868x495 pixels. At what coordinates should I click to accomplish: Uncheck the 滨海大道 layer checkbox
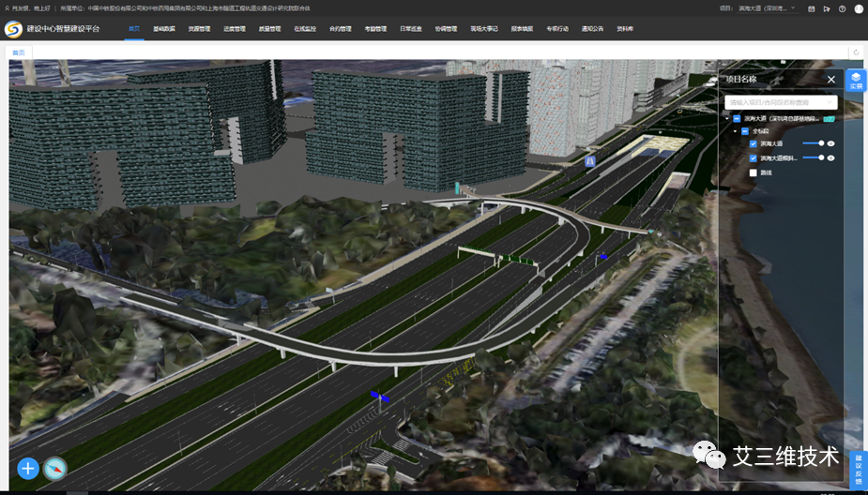click(x=753, y=143)
